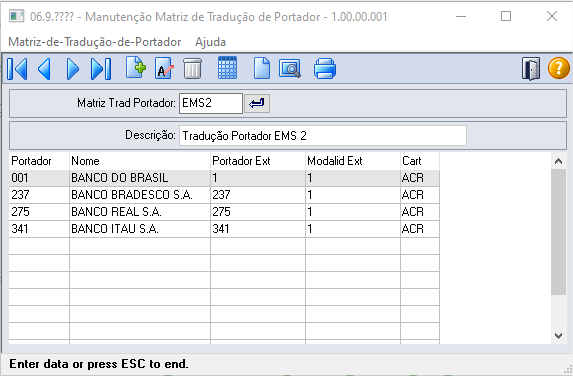This screenshot has height=376, width=573.
Task: Click scrollbar down arrow of the grid
Action: click(x=558, y=336)
